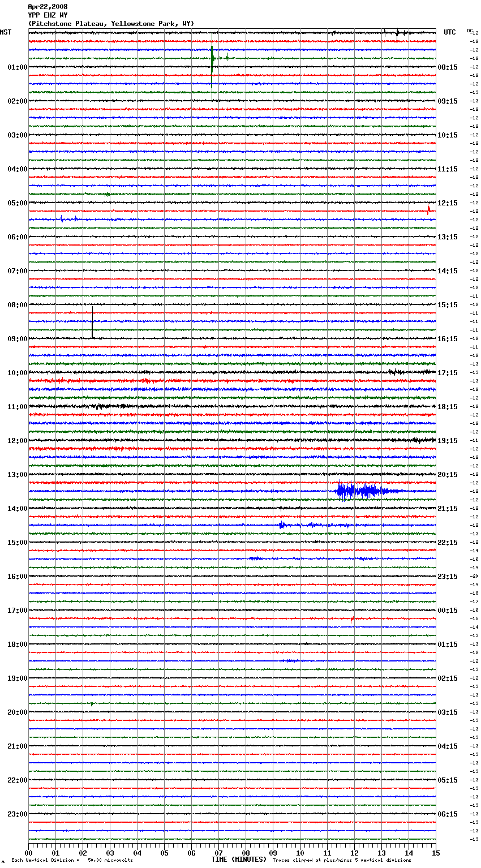Select the 23:00 MST row label
Image resolution: width=481 pixels, height=868 pixels.
[x=17, y=814]
